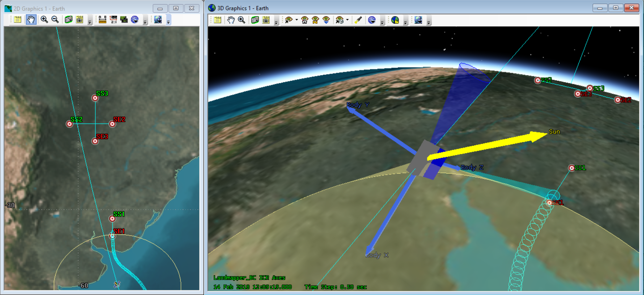Viewport: 644px width, 295px height.
Task: Open View From/To eye dropdown arrow
Action: coord(296,20)
